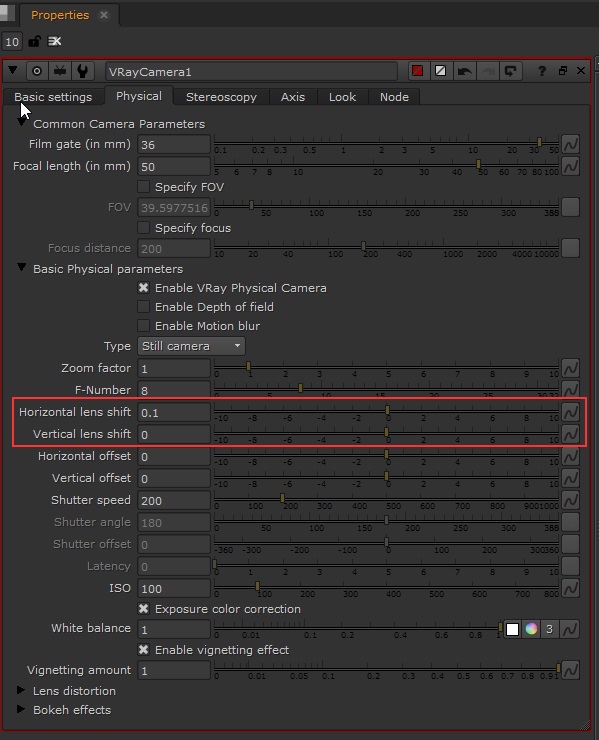Click the revert node icon
Image resolution: width=599 pixels, height=740 pixels.
point(510,71)
